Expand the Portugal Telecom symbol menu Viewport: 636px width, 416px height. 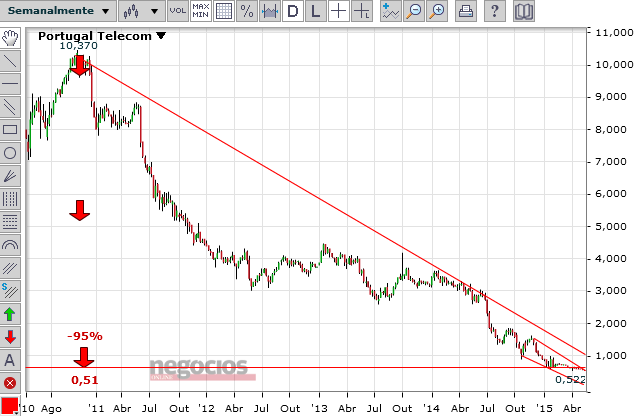161,36
